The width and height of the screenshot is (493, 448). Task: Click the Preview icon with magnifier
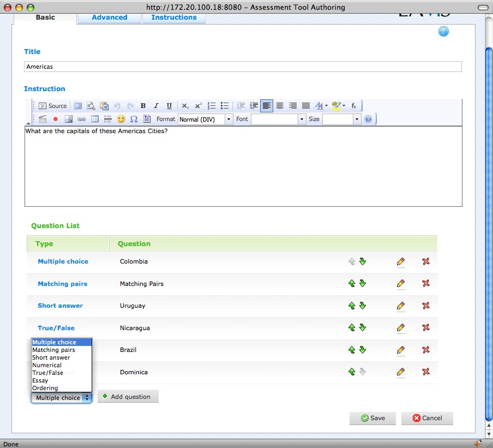(91, 106)
